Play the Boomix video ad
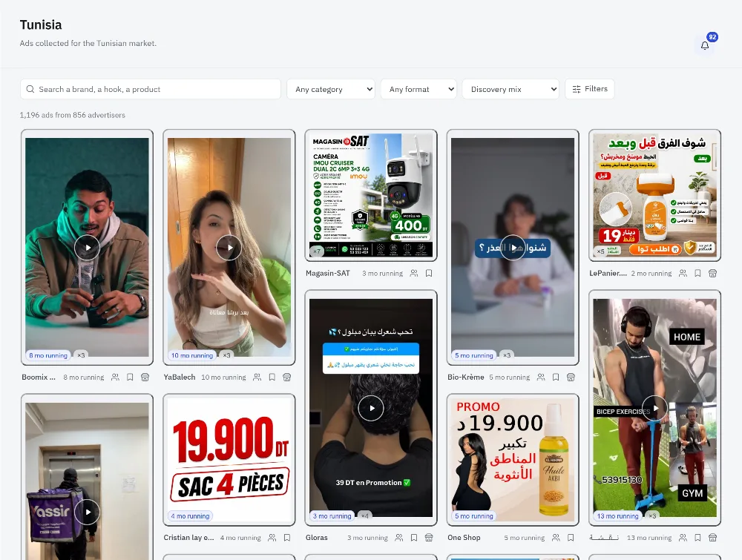This screenshot has height=560, width=742. (87, 248)
